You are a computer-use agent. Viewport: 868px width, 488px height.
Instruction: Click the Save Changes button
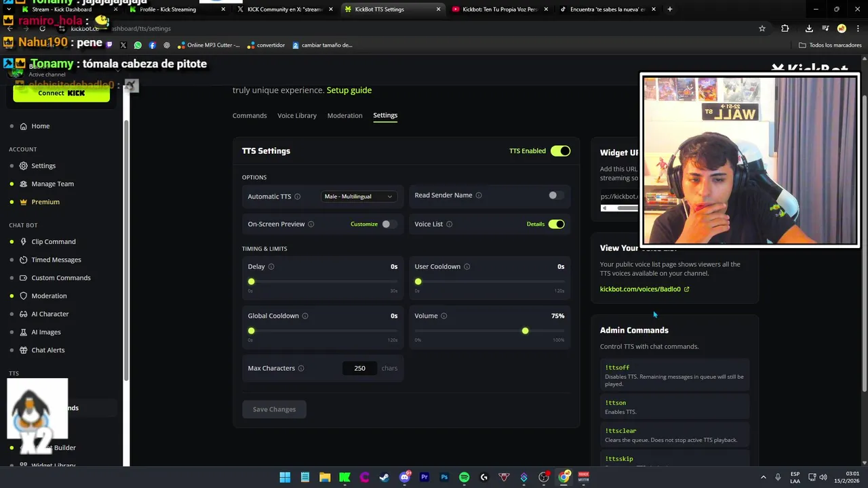click(x=274, y=409)
